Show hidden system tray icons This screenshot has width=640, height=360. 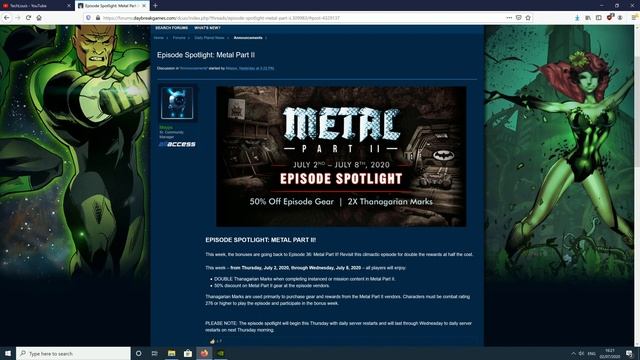(573, 353)
